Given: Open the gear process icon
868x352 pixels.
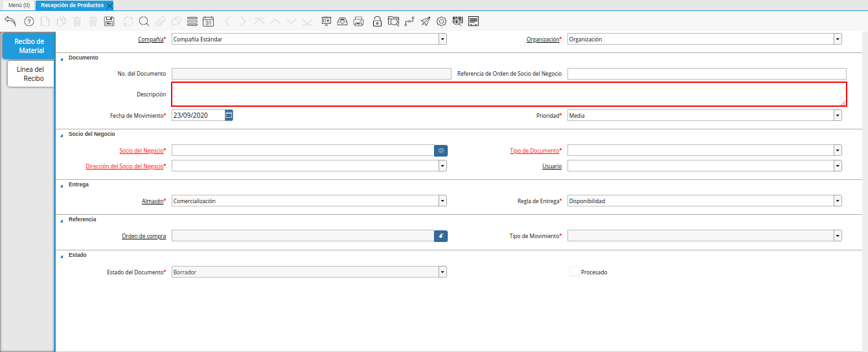Looking at the screenshot, I should click(x=441, y=21).
